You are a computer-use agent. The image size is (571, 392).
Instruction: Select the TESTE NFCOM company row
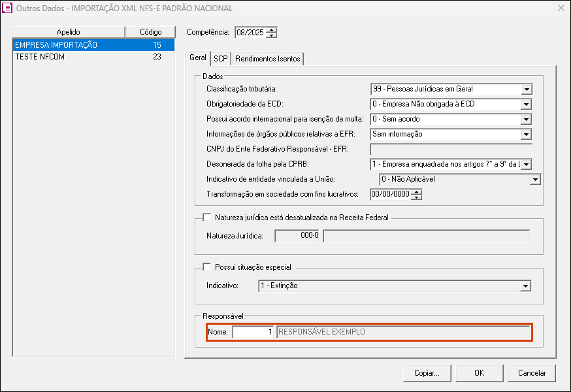pos(93,57)
